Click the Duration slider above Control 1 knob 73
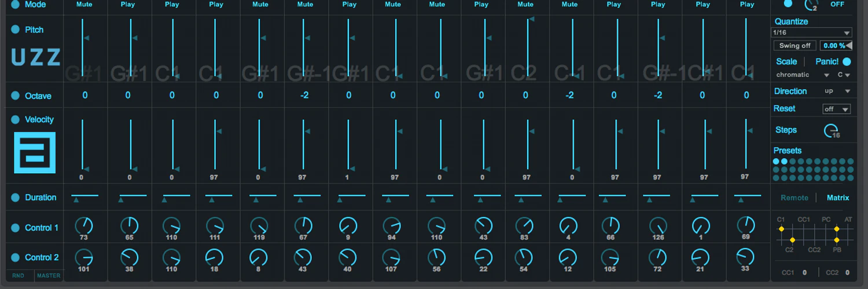This screenshot has width=868, height=289. (84, 197)
